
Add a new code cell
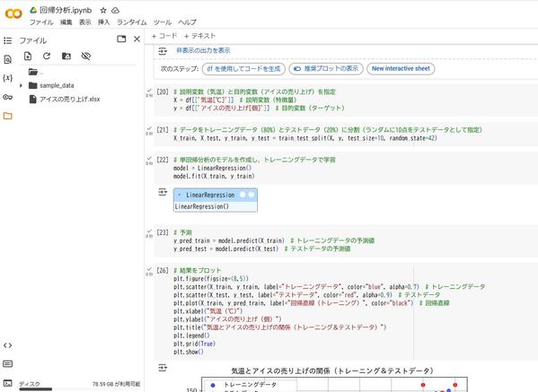coord(164,36)
